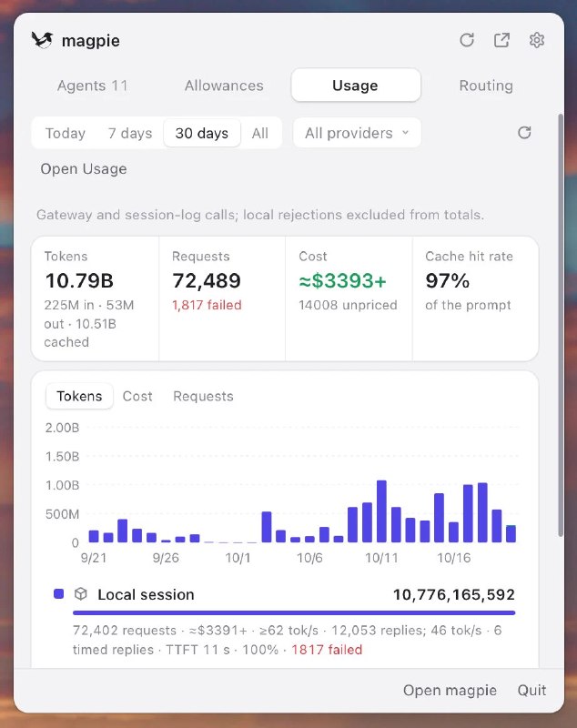This screenshot has height=728, width=577.
Task: Click the 97% cache hit rate value
Action: [448, 281]
